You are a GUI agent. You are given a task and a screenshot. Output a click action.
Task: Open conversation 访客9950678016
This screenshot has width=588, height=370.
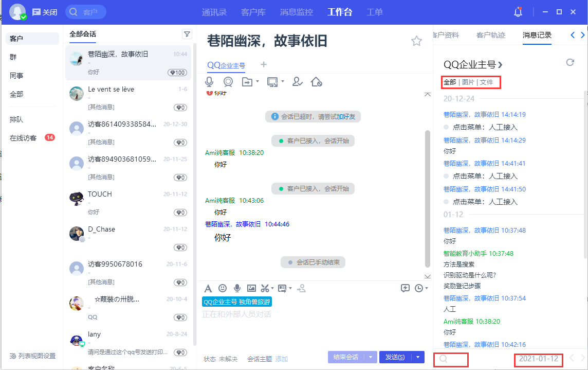click(128, 273)
